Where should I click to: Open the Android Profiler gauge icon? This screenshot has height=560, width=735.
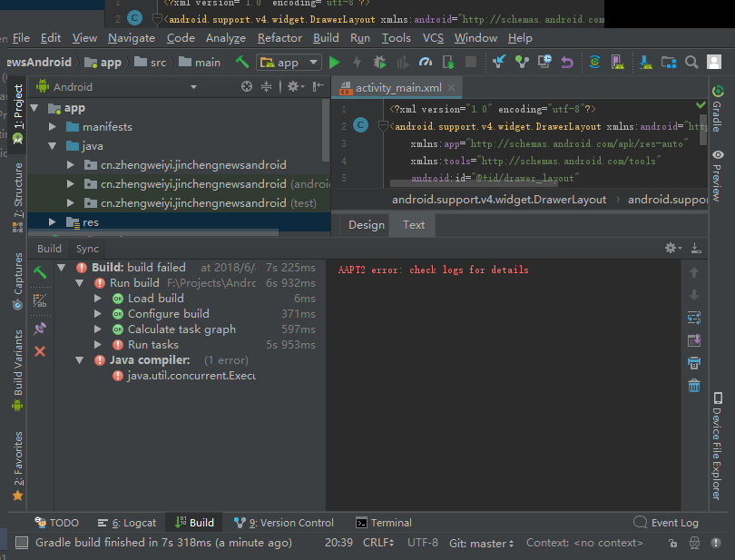(x=426, y=63)
